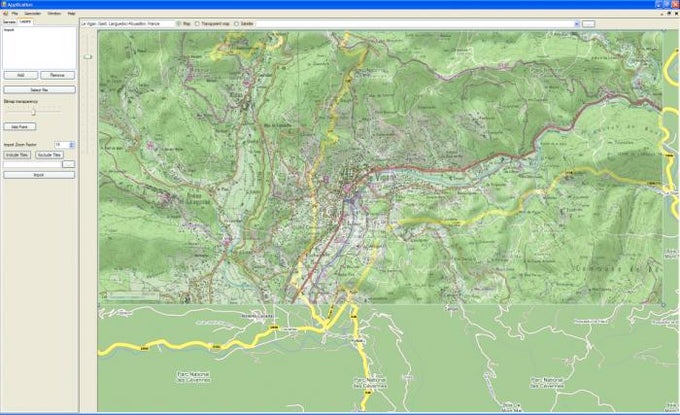Open the map search combo box dropdown

(x=574, y=23)
